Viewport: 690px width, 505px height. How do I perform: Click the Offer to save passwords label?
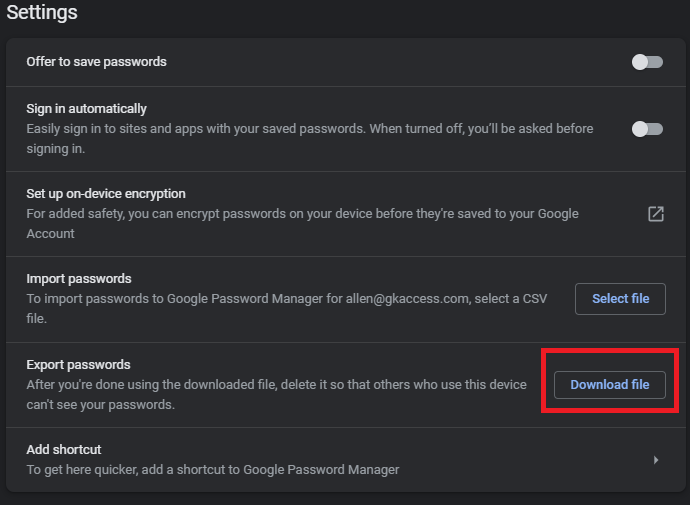pyautogui.click(x=96, y=62)
